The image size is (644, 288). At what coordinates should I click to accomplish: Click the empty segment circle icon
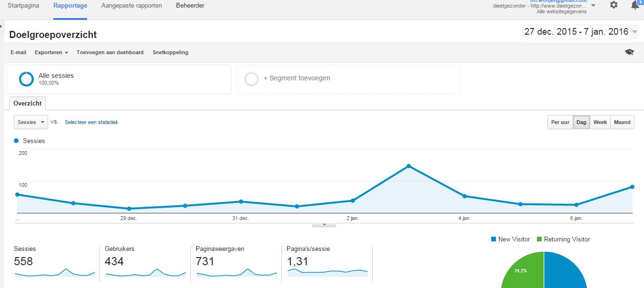[x=251, y=79]
